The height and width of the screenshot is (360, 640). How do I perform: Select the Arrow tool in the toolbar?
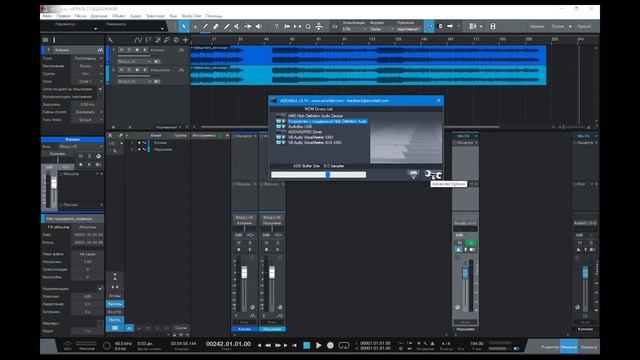pyautogui.click(x=184, y=27)
